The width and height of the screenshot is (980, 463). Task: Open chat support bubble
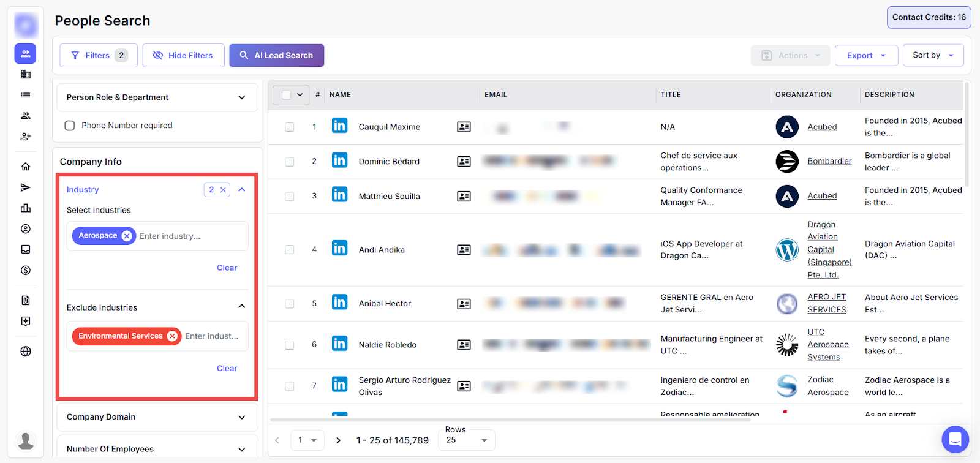pyautogui.click(x=955, y=439)
